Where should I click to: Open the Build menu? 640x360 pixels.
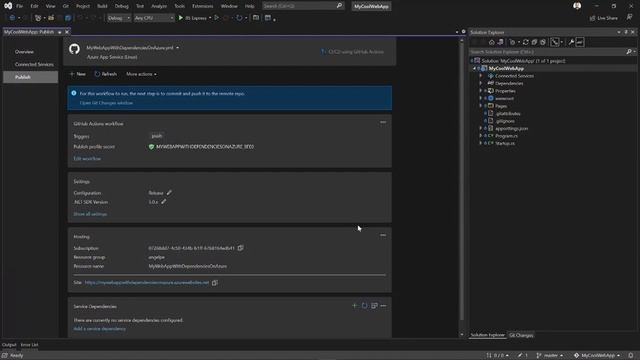coord(102,6)
